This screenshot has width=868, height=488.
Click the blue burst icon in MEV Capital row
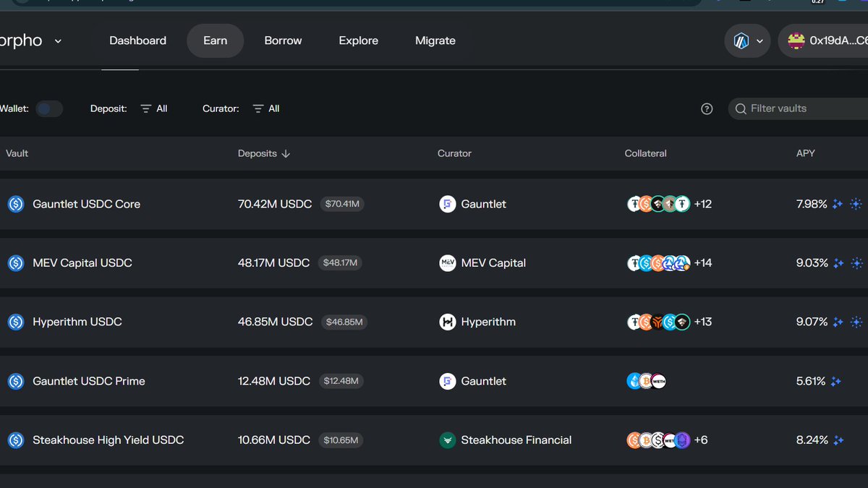856,263
